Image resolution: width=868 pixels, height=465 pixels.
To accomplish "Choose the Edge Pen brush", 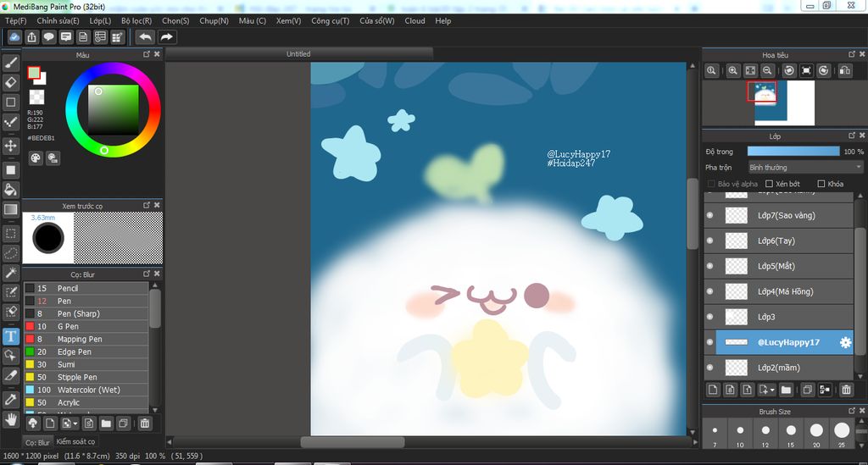I will tap(86, 352).
